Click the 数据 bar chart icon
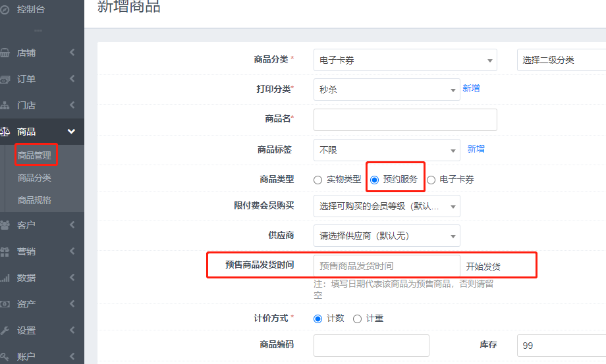This screenshot has width=606, height=364. [5, 278]
